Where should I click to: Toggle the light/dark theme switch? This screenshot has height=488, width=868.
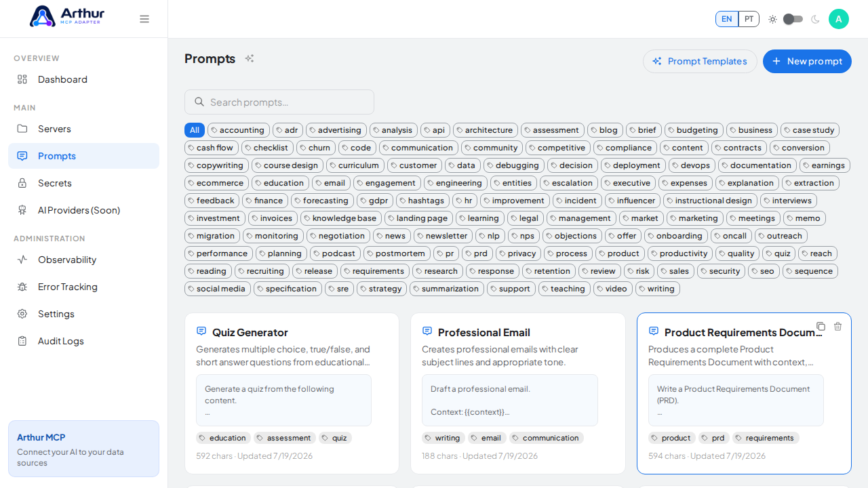(793, 19)
